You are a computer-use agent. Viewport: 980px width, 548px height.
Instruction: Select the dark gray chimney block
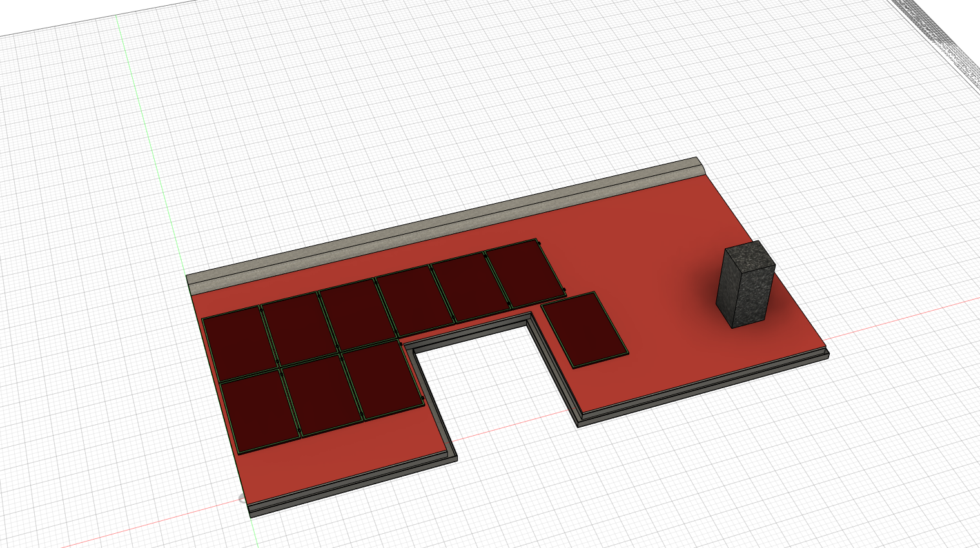pos(745,284)
